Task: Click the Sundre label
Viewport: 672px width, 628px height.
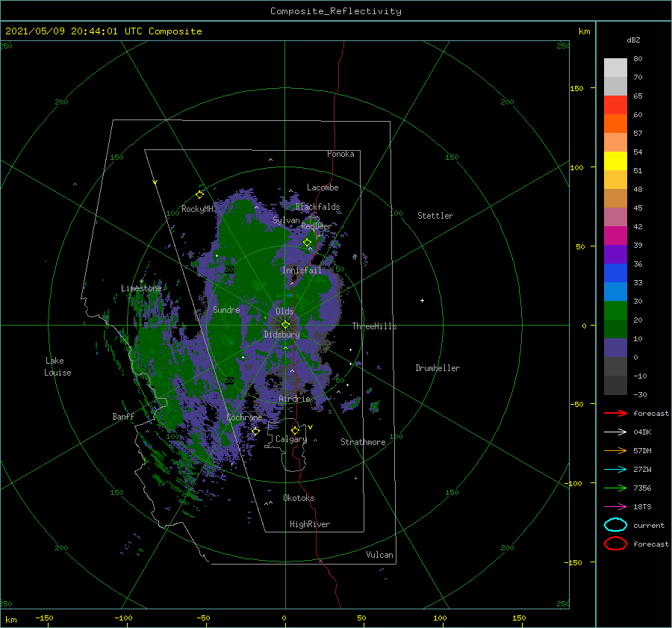Action: 226,310
